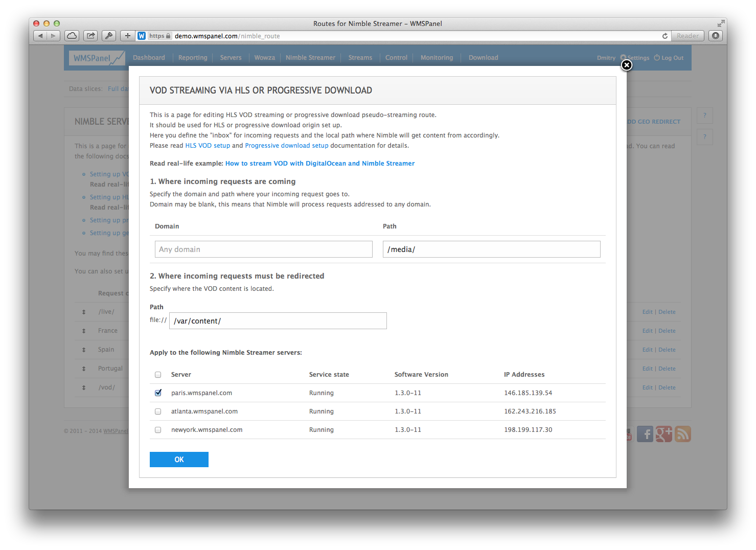Click the reorder arrows for Portugal row
Viewport: 756px width, 550px height.
click(84, 369)
